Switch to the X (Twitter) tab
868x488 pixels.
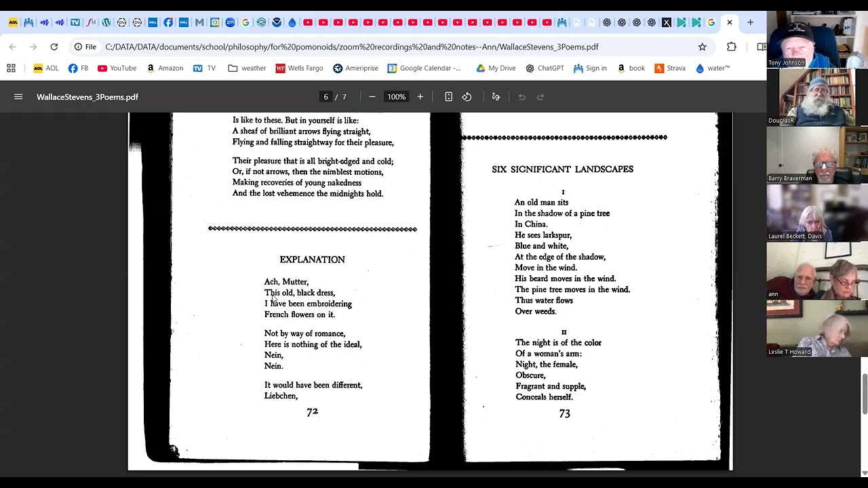(667, 22)
